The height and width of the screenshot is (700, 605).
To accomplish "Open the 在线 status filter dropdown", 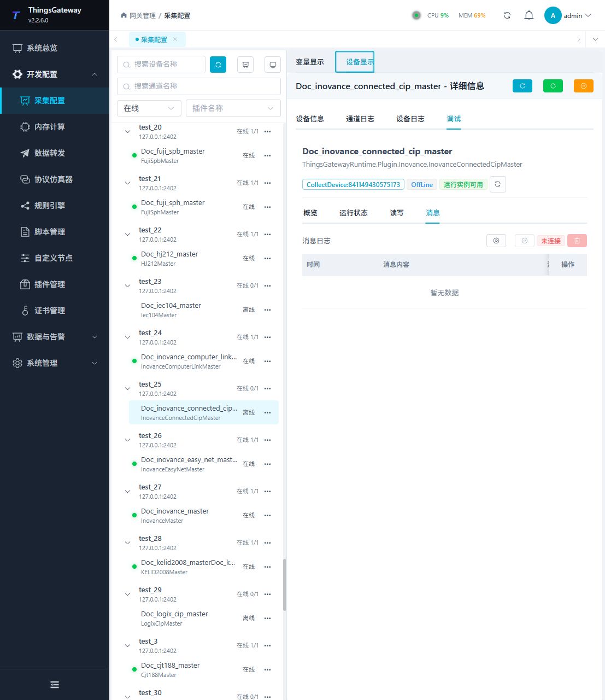I will [x=149, y=108].
